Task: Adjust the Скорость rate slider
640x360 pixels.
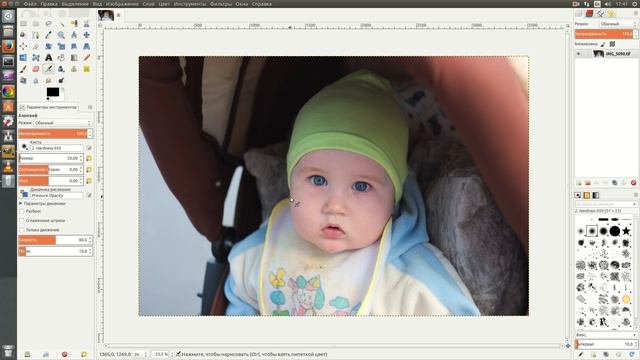Action: 55,240
